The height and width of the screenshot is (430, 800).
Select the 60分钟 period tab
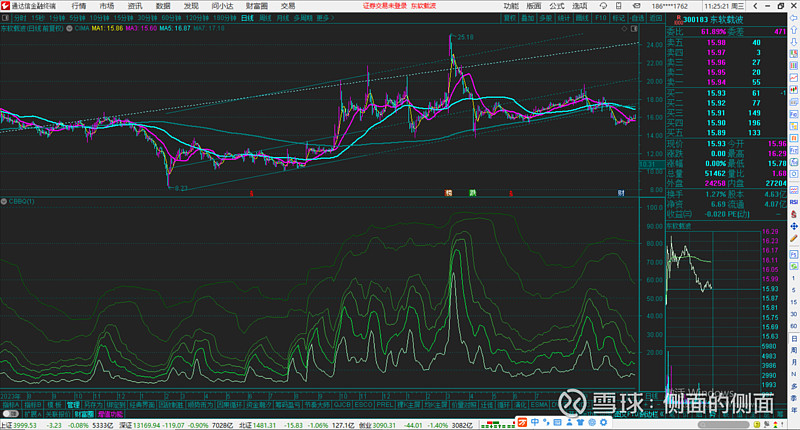point(171,18)
